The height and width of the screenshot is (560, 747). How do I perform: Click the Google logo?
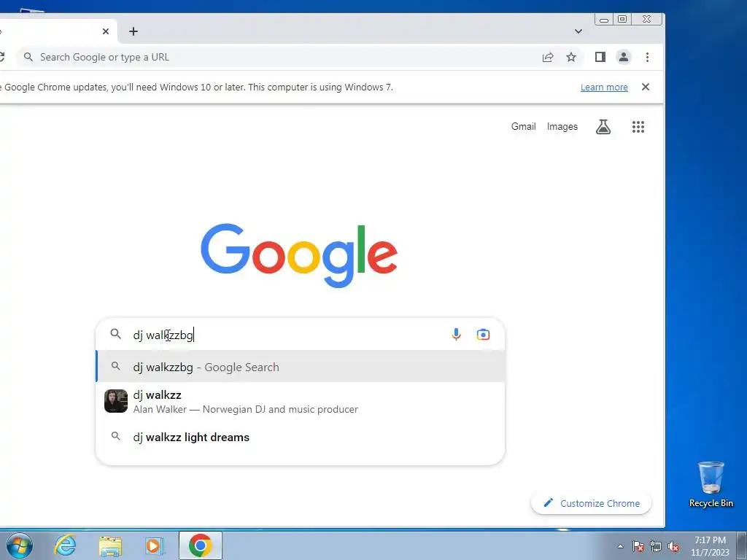(299, 255)
